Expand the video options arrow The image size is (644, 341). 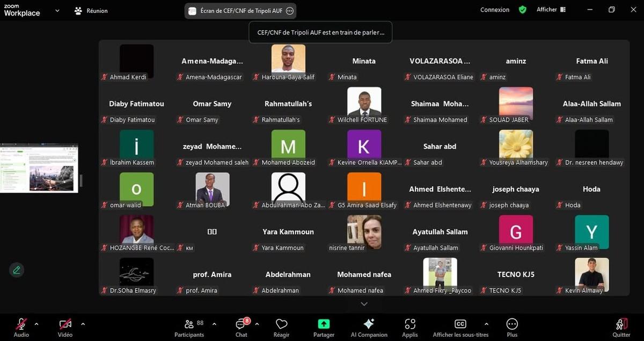click(x=83, y=324)
